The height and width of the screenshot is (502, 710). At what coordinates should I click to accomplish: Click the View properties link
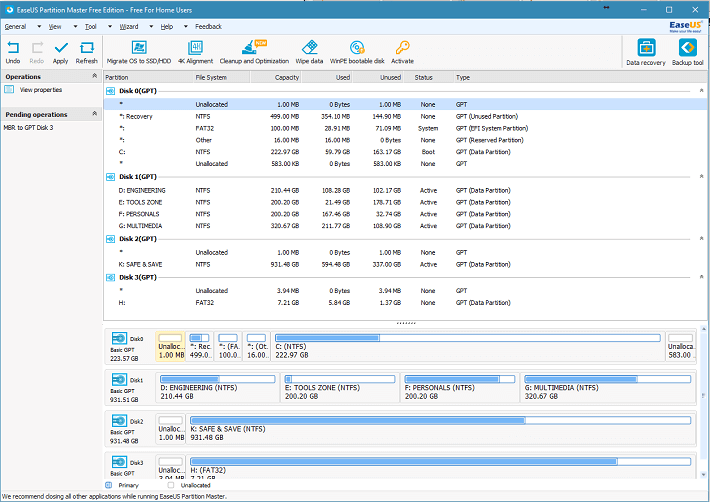(41, 90)
